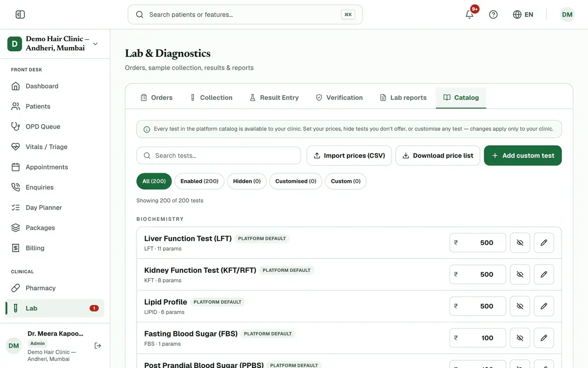Screen dimensions: 588x368
Task: Click the Search tests field
Action: pos(219,156)
